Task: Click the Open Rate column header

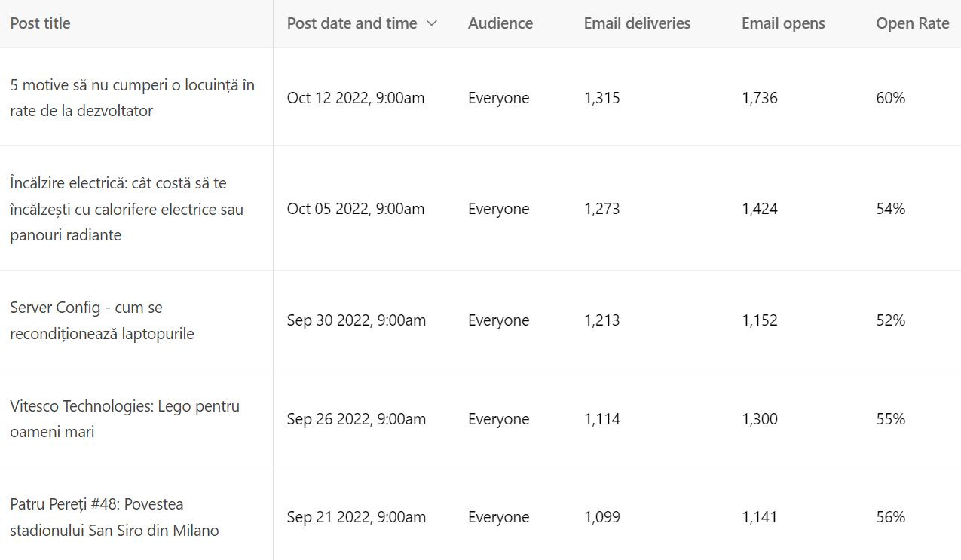Action: point(912,23)
